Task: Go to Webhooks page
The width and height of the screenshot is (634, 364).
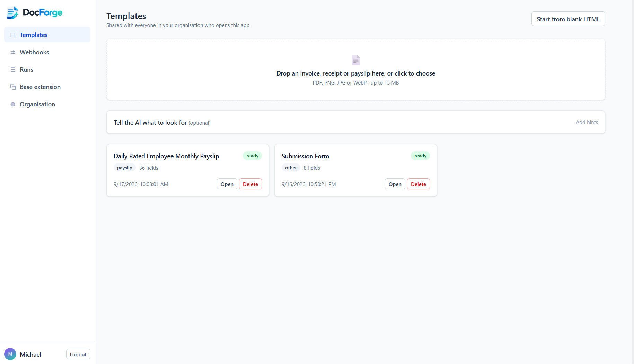Action: pyautogui.click(x=47, y=52)
